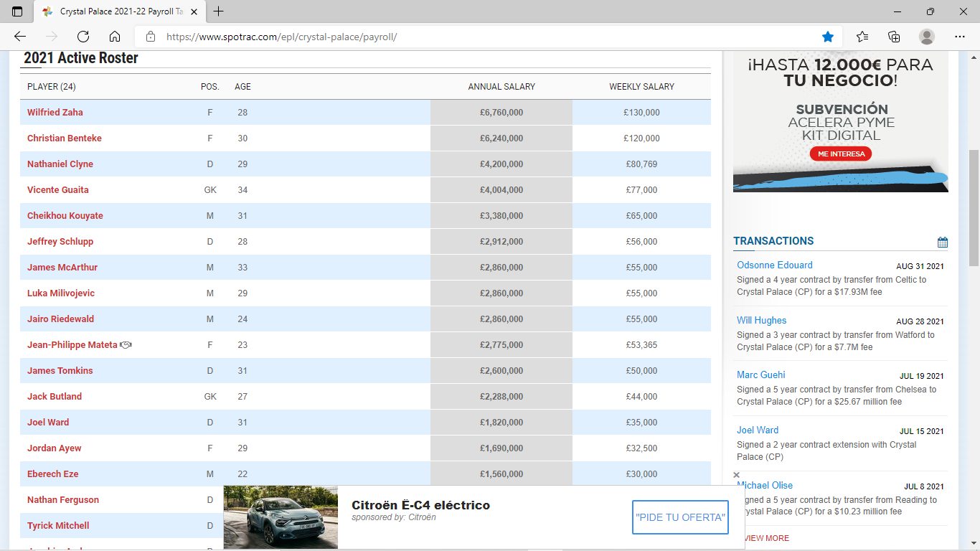Image resolution: width=980 pixels, height=551 pixels.
Task: Open Settings and more ellipsis menu
Action: tap(960, 37)
